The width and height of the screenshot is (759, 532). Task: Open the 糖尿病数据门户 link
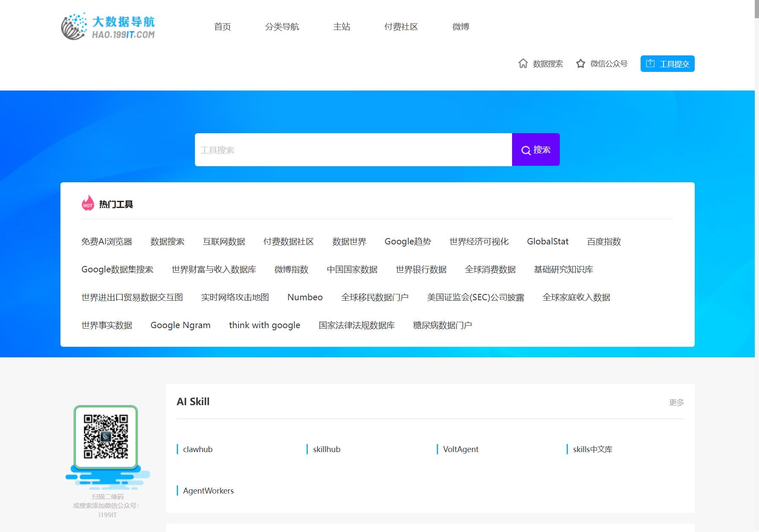[x=442, y=325]
